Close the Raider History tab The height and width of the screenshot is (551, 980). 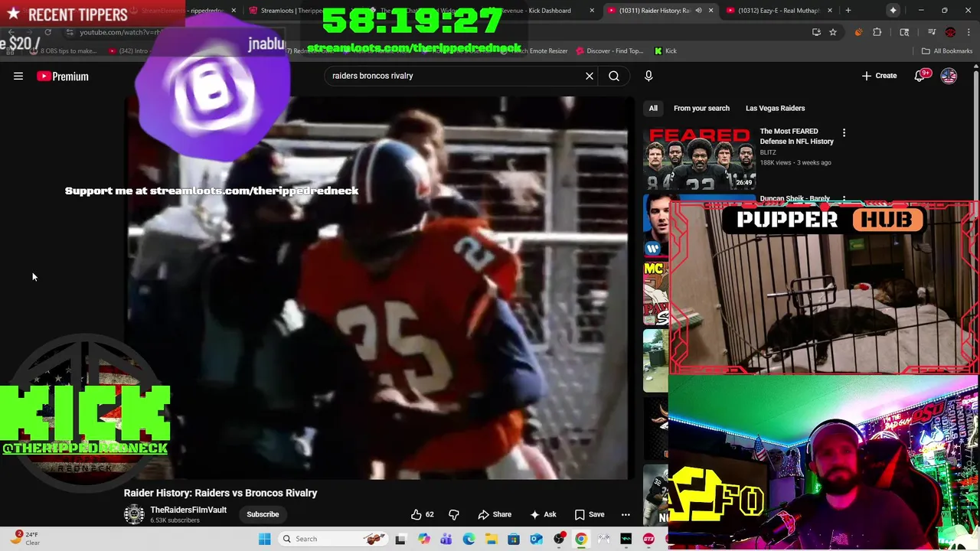711,11
